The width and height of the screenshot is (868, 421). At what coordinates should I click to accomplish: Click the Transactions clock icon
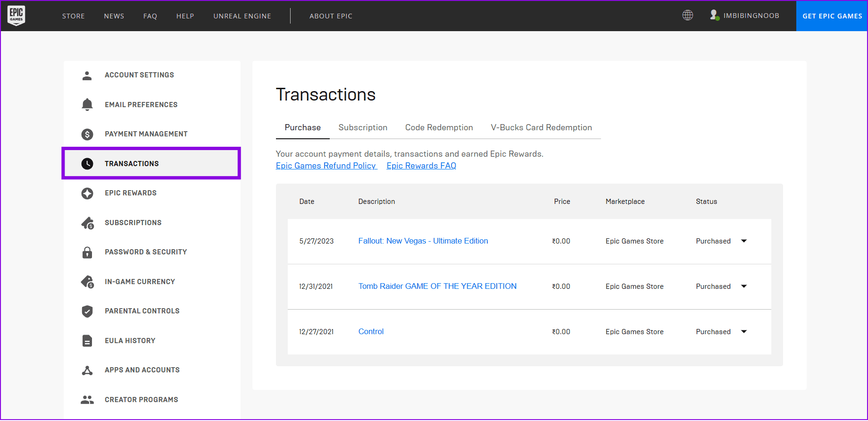click(87, 164)
